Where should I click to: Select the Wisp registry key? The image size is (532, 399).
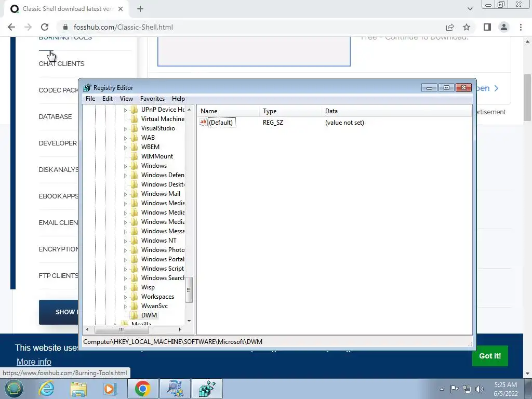(x=148, y=287)
